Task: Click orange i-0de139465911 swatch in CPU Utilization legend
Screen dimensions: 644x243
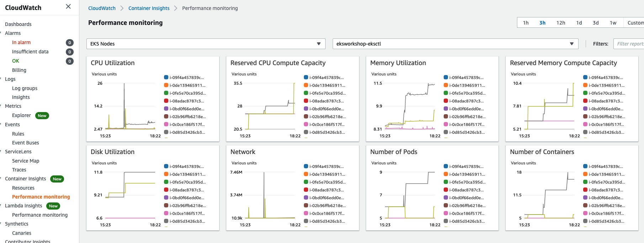Action: pyautogui.click(x=166, y=85)
